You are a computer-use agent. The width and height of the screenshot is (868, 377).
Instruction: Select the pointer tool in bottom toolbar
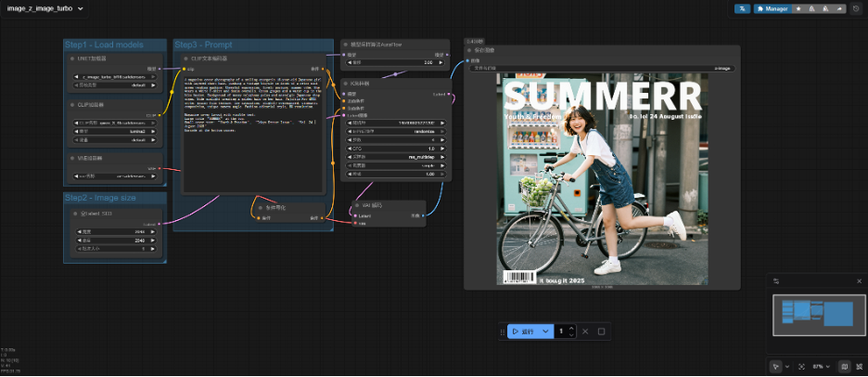[x=776, y=367]
